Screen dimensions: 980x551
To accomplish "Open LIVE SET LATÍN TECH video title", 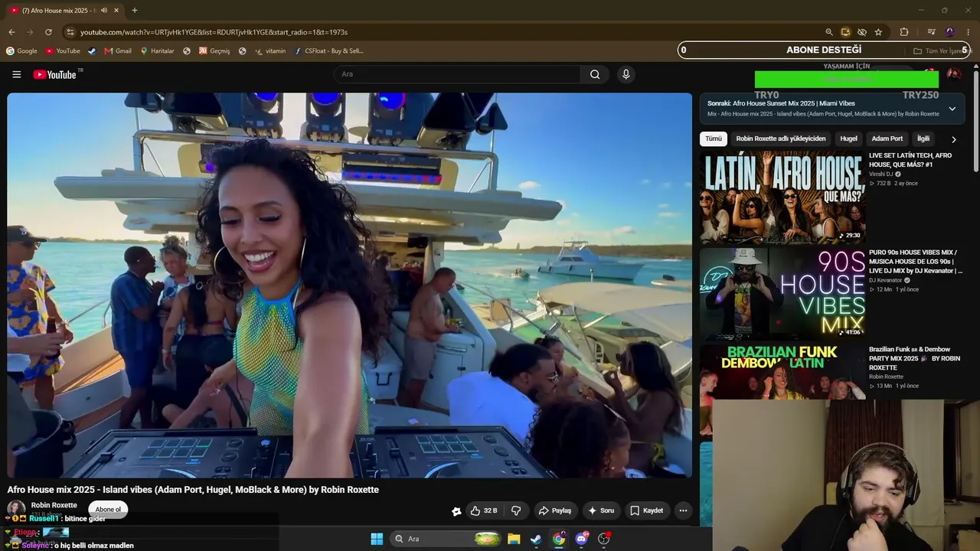I will 910,160.
